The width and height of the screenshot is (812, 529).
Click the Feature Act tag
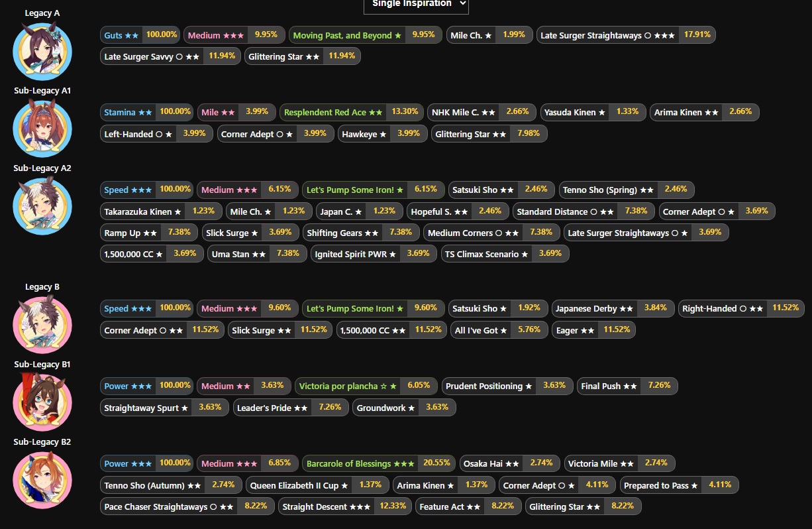tap(468, 506)
